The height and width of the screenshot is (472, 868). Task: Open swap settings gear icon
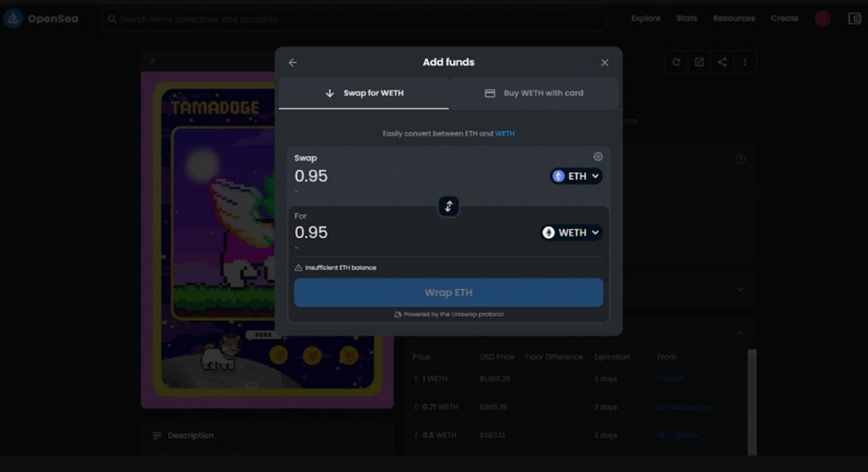tap(598, 157)
